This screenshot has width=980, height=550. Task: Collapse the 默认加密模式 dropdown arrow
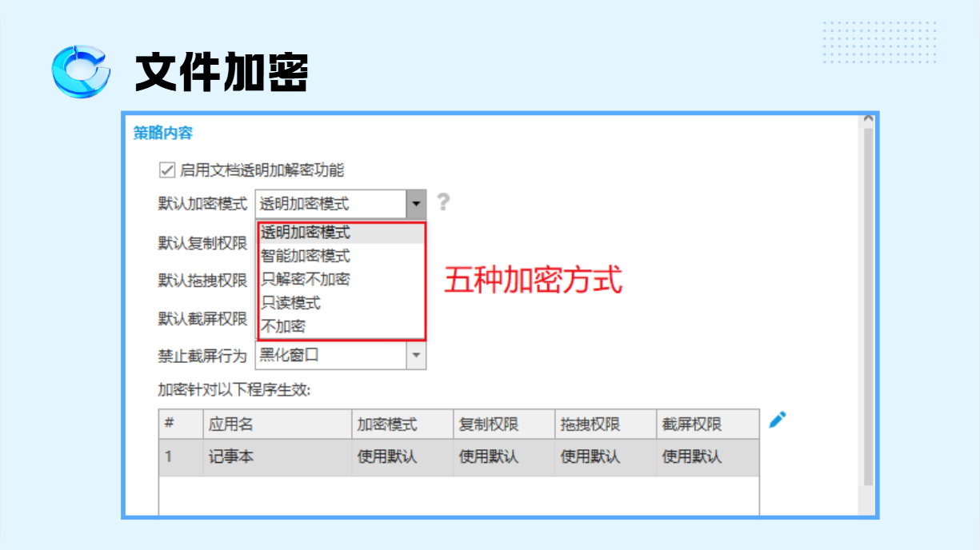coord(416,204)
